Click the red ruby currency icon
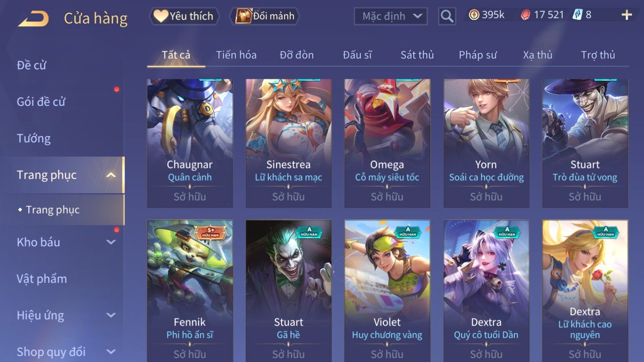Screen dimensions: 644x362 click(x=525, y=15)
